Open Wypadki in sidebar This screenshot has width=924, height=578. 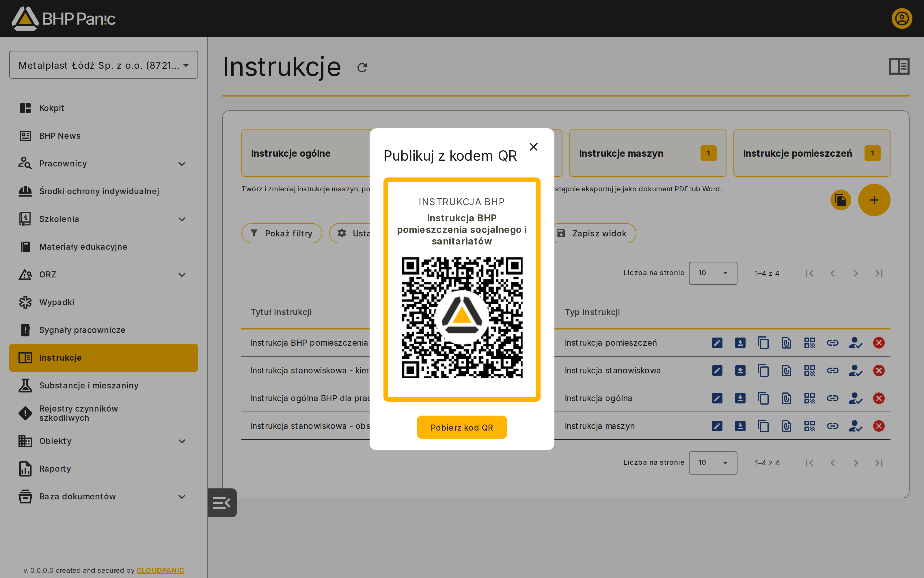pos(103,302)
